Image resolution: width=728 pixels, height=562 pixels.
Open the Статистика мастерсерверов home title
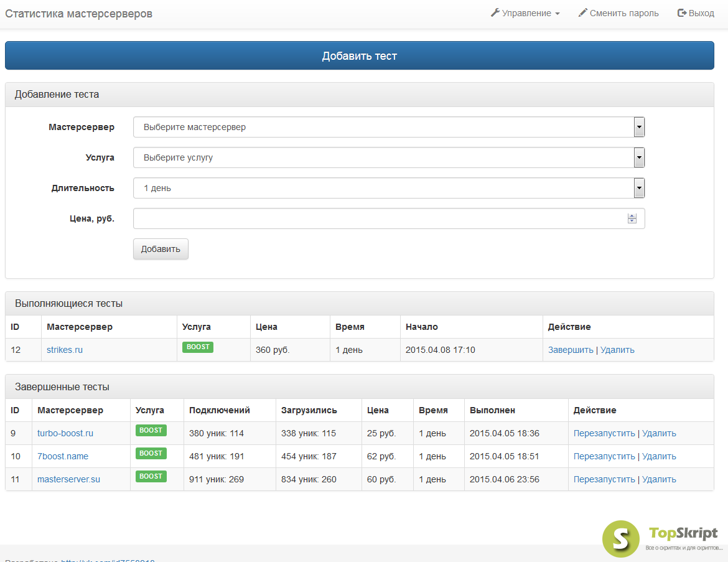78,14
